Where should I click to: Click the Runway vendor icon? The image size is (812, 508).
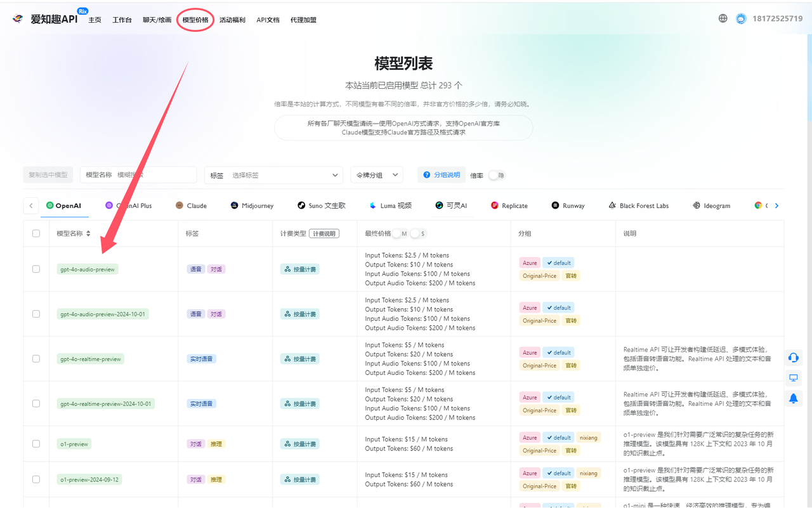pos(556,205)
